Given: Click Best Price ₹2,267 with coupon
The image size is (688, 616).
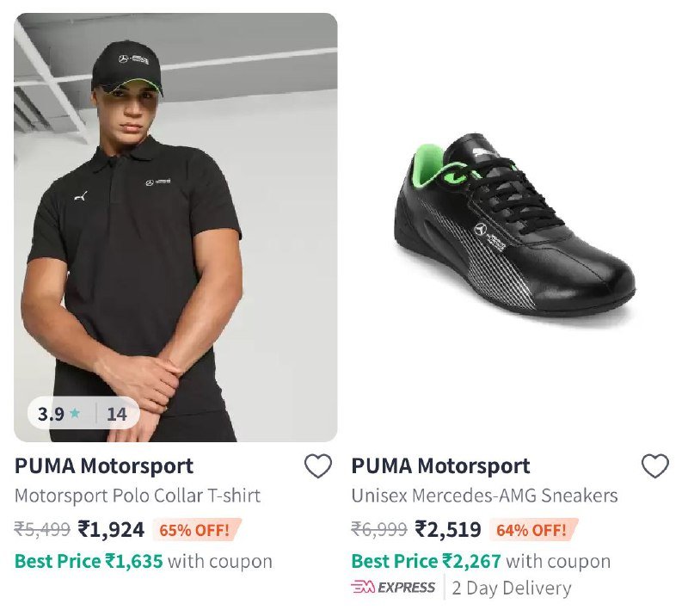Looking at the screenshot, I should [x=481, y=561].
